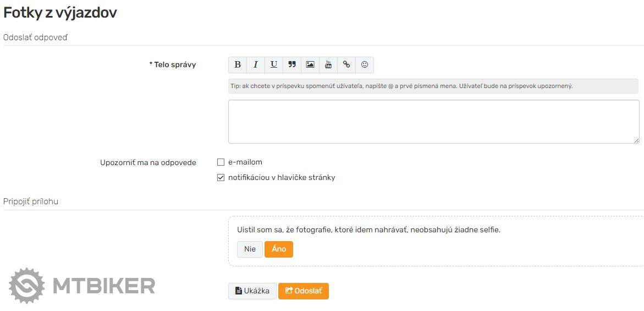Click the message box resize handle

[x=636, y=140]
